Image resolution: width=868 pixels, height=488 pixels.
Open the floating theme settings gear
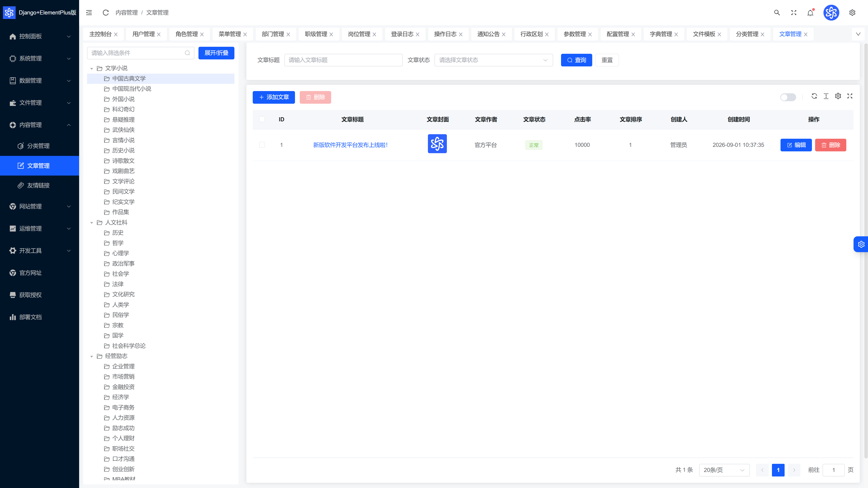861,244
